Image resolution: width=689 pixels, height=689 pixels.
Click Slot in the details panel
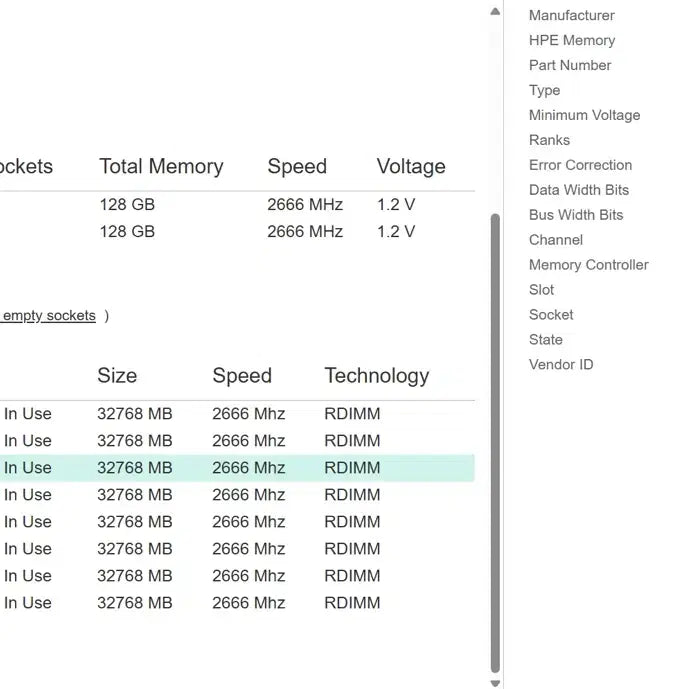(x=541, y=290)
